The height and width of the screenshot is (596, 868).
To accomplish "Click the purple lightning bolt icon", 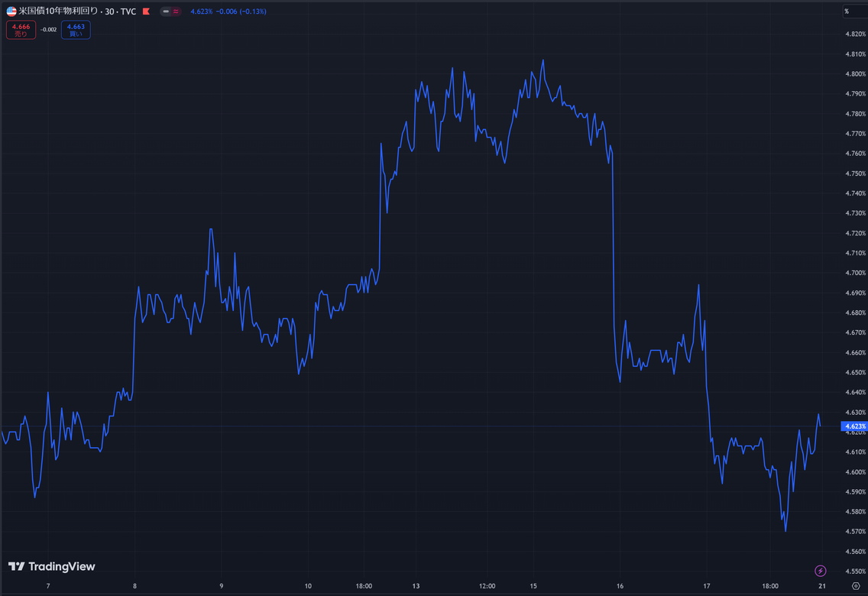I will (821, 571).
